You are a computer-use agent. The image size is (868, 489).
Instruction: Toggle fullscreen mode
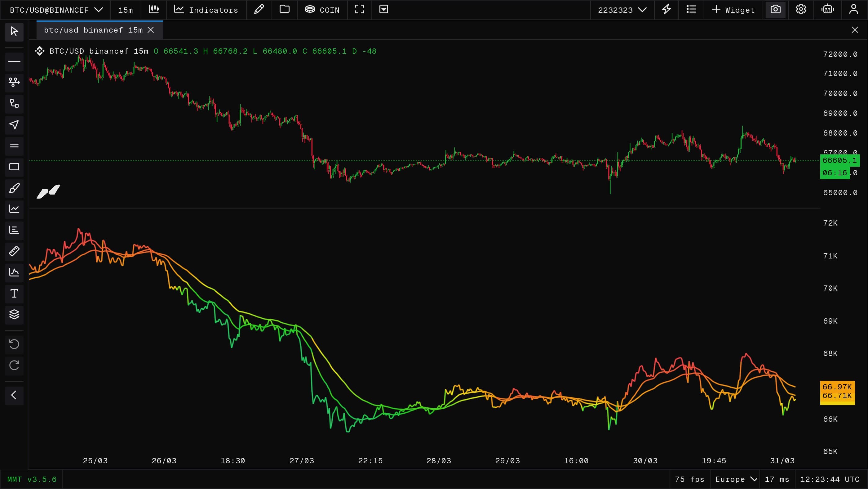[x=360, y=10]
